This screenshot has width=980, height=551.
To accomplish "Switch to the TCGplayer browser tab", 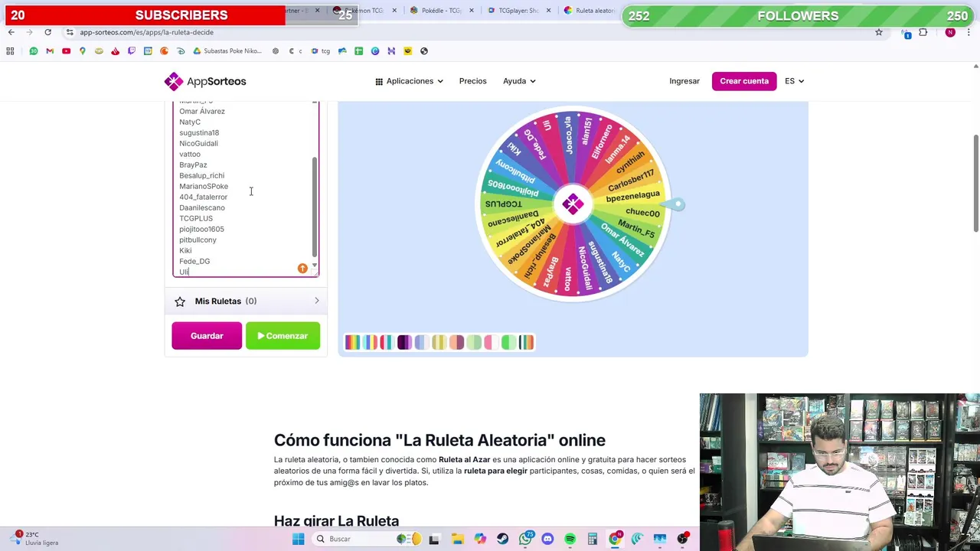I will (519, 11).
